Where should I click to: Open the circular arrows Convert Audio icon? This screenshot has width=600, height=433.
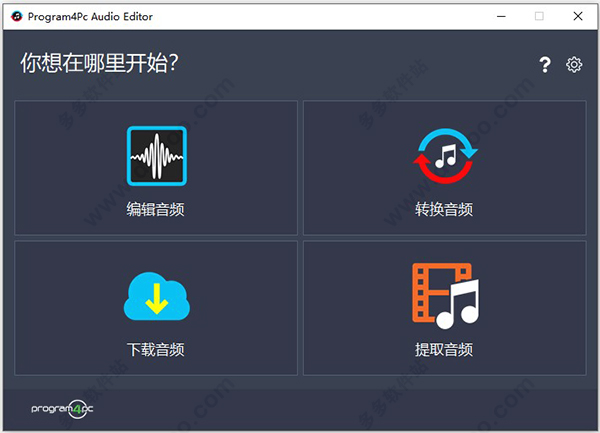(x=445, y=156)
